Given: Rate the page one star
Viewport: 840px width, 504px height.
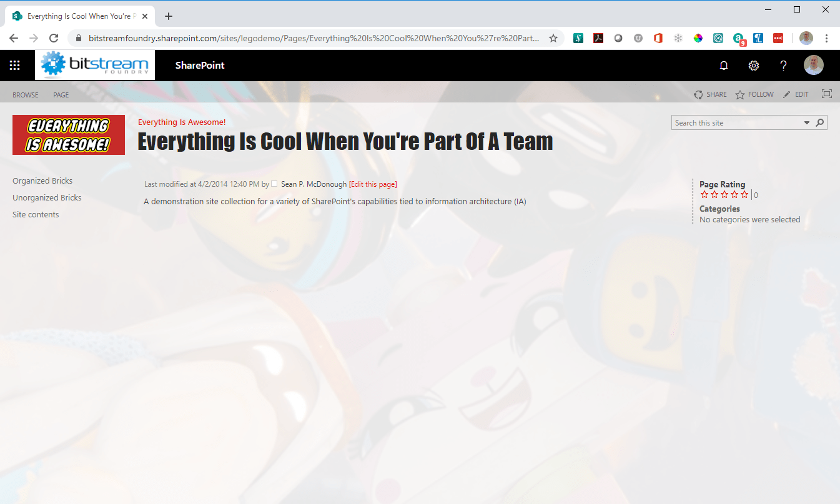Looking at the screenshot, I should 704,195.
